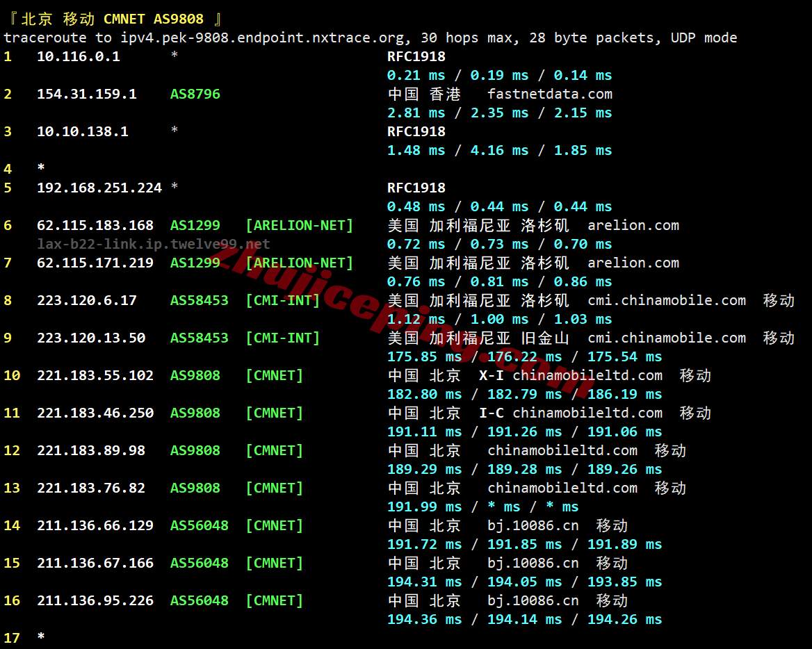The width and height of the screenshot is (812, 649).
Task: Select IP 62.115.183.168 on hop 6
Action: click(x=95, y=226)
